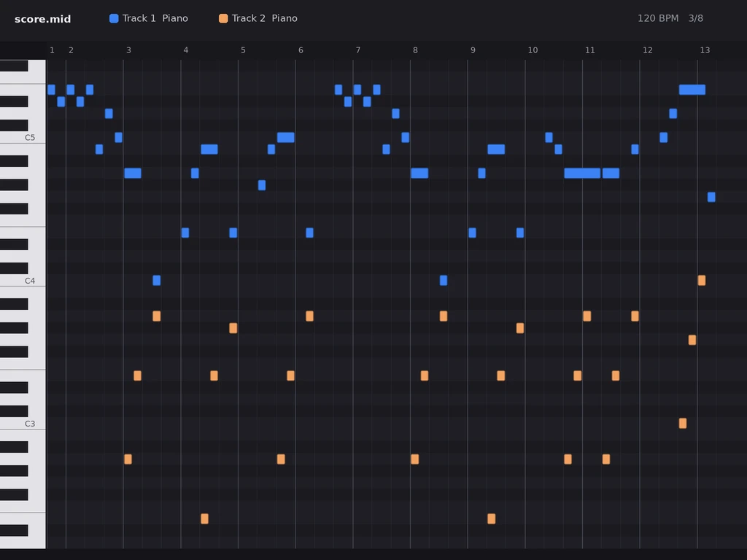Viewport: 747px width, 560px height.
Task: Click measure 8 in the timeline ruler
Action: click(x=415, y=50)
